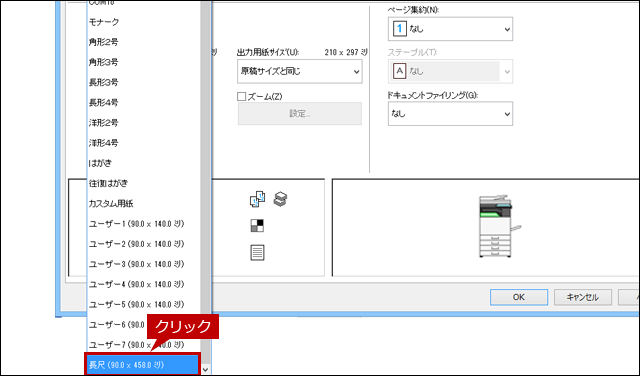Click the disabled 設定 zoom settings button
This screenshot has height=376, width=640.
tap(300, 113)
